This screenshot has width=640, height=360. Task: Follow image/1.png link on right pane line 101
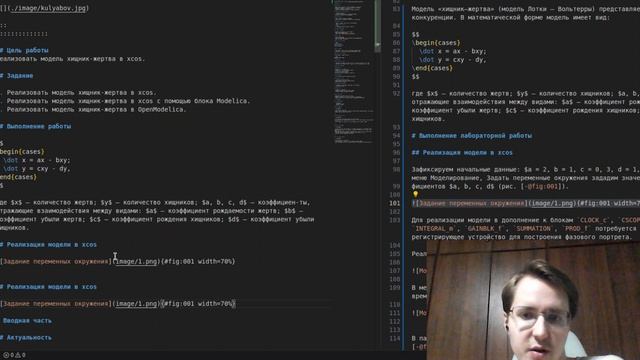pos(553,203)
